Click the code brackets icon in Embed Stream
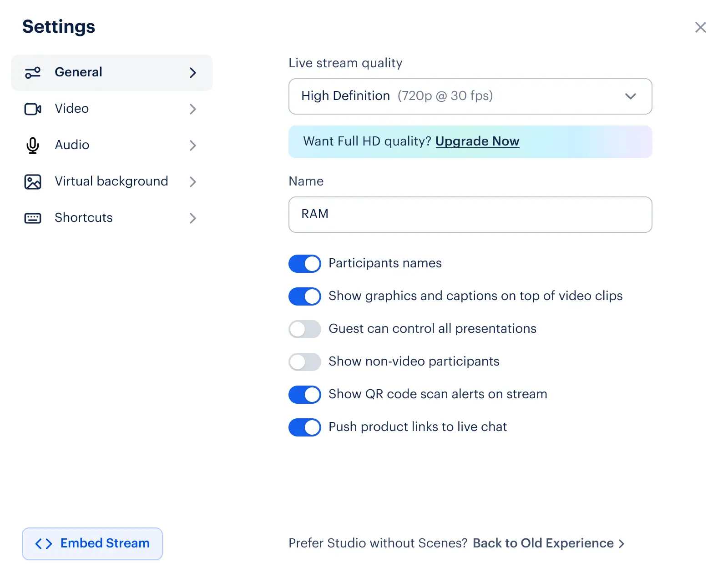The width and height of the screenshot is (728, 582). [44, 544]
